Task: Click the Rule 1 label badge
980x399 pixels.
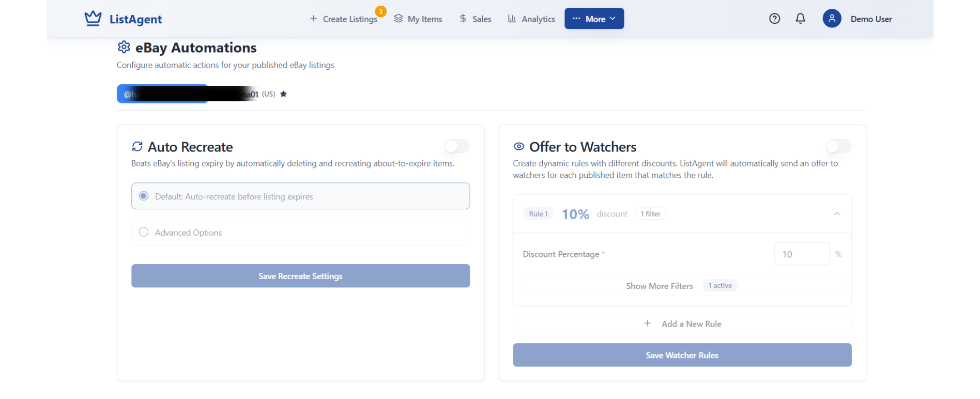Action: click(539, 214)
